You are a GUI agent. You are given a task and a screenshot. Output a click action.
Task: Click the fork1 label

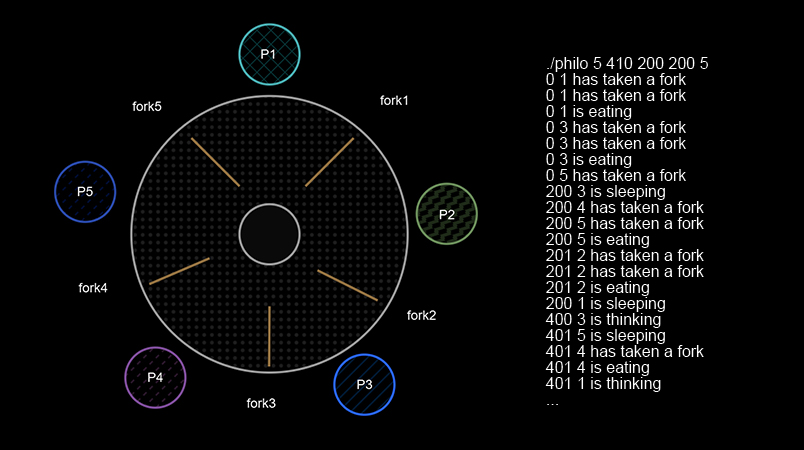coord(394,100)
